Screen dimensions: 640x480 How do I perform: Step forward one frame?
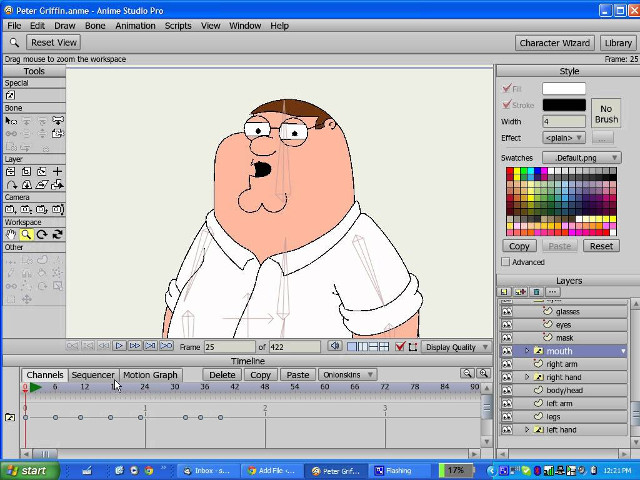[134, 346]
